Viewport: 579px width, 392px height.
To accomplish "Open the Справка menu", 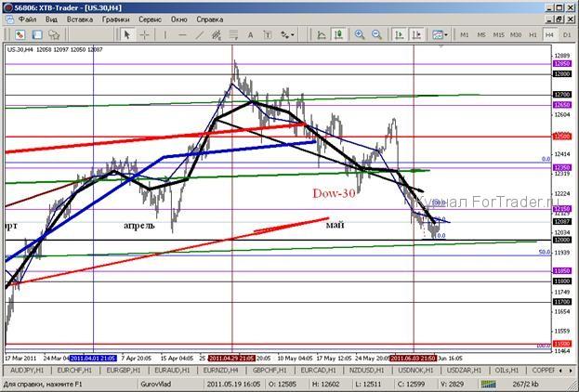I will click(210, 20).
